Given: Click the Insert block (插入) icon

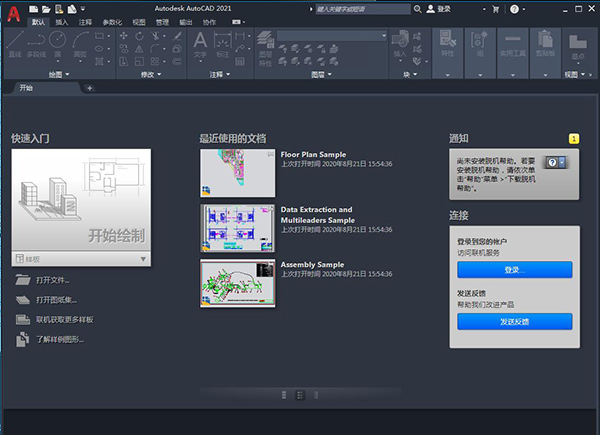Looking at the screenshot, I should 400,44.
